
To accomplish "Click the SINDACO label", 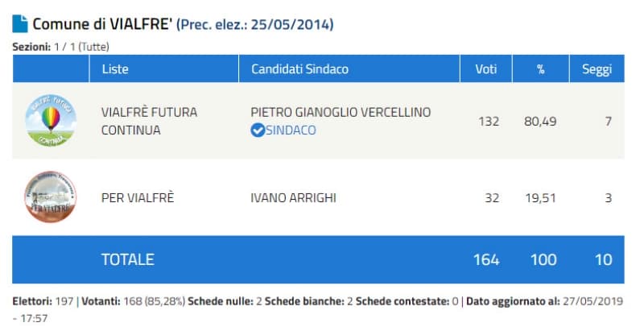I will pos(291,130).
